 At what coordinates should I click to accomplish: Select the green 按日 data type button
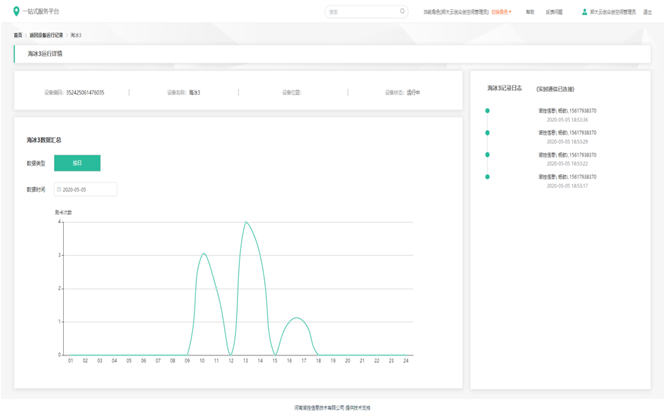(77, 163)
